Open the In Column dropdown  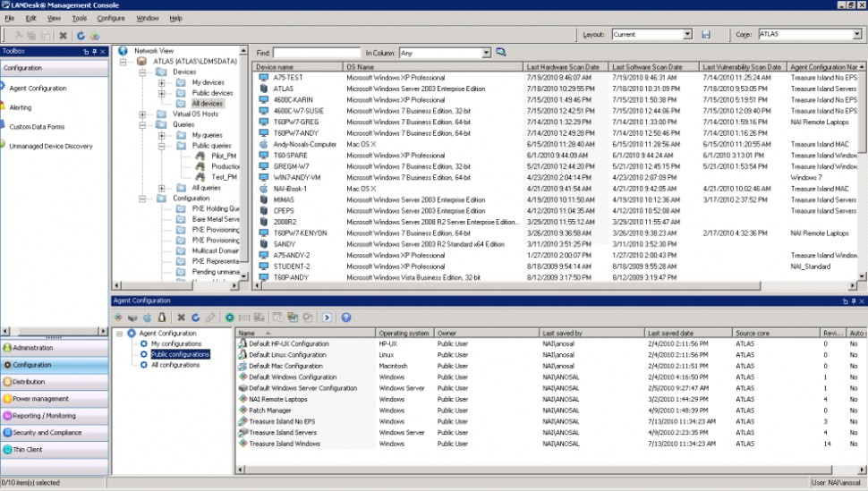coord(486,53)
